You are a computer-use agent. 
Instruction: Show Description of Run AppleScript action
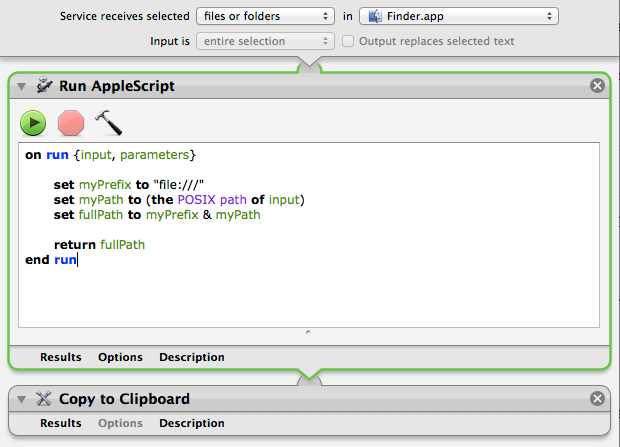[x=192, y=357]
